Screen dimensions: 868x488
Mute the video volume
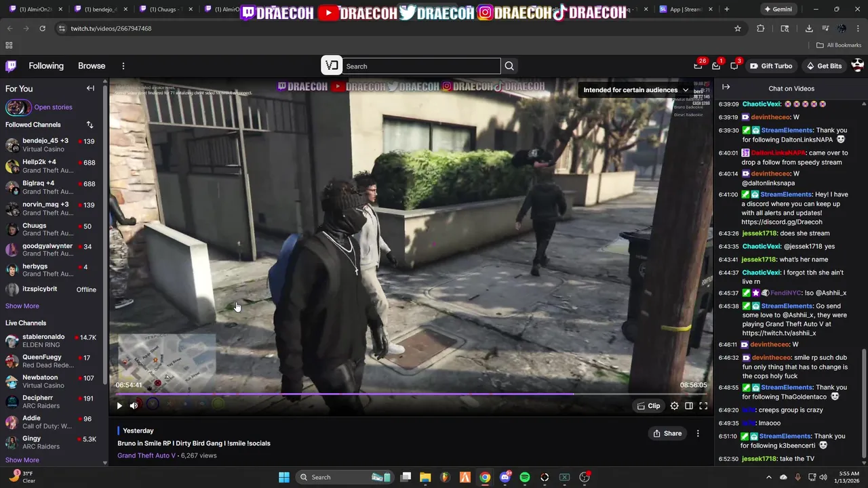pos(134,405)
